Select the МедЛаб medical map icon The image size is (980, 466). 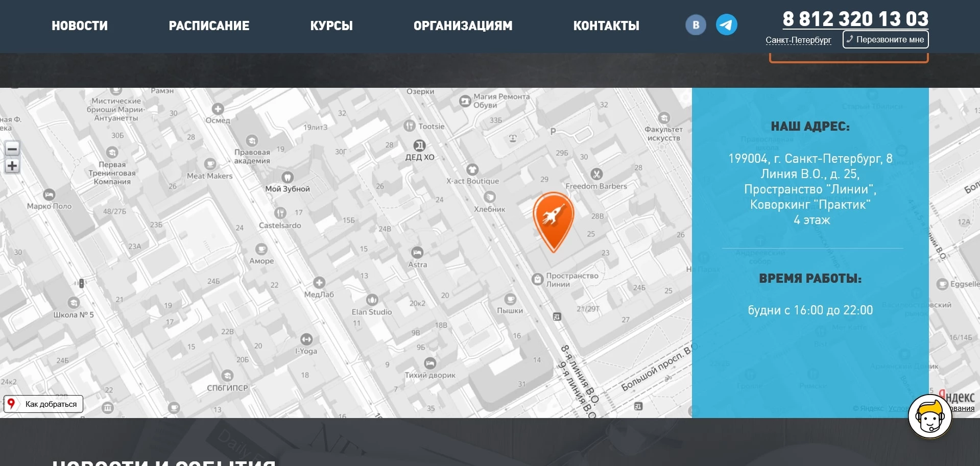pos(319,283)
